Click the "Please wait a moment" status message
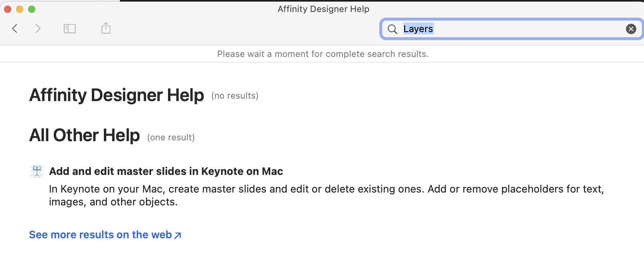Screen dimensions: 644x276 [323, 54]
